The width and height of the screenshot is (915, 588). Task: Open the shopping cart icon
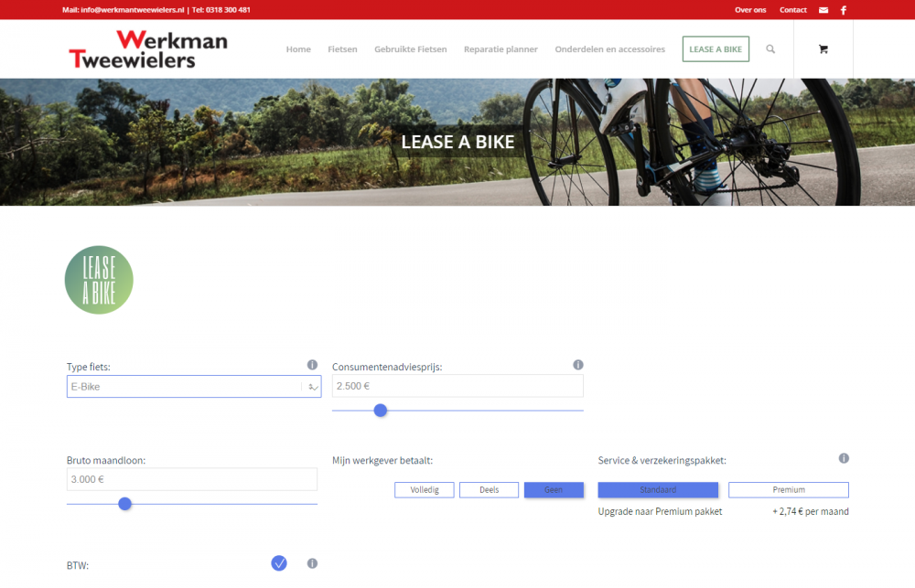823,49
